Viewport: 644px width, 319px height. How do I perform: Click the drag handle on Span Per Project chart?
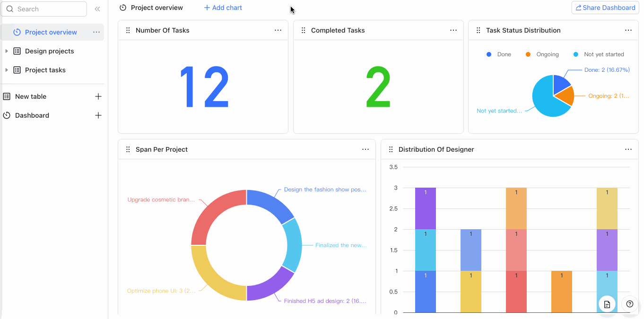[128, 149]
